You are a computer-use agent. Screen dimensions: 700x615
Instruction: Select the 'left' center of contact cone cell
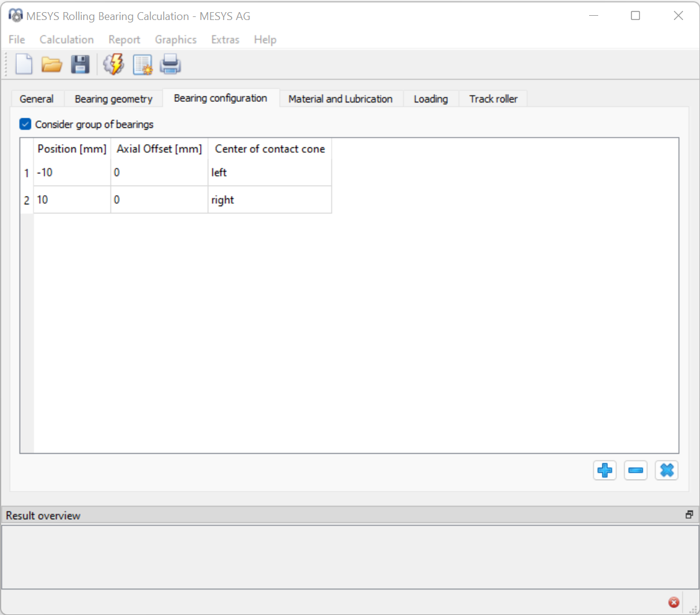click(x=269, y=173)
